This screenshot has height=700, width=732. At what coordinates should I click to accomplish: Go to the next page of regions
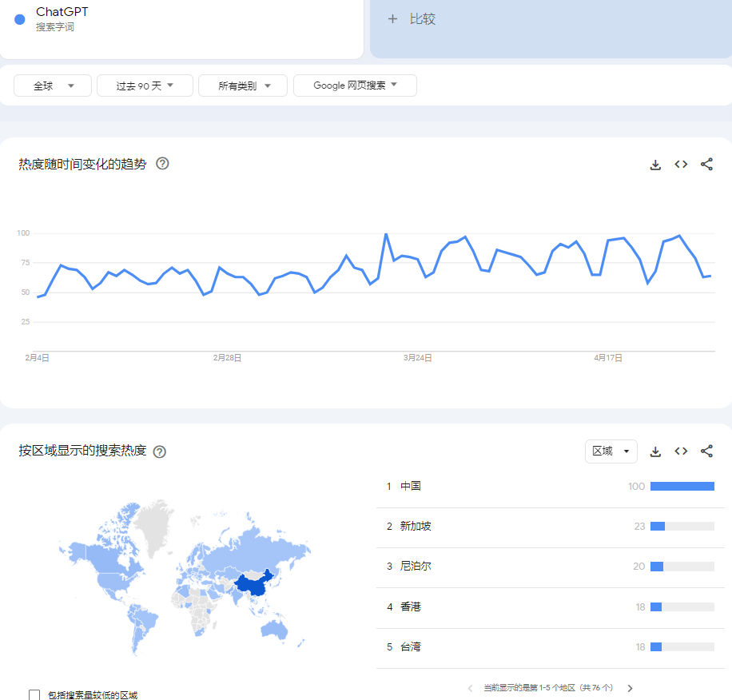[631, 688]
